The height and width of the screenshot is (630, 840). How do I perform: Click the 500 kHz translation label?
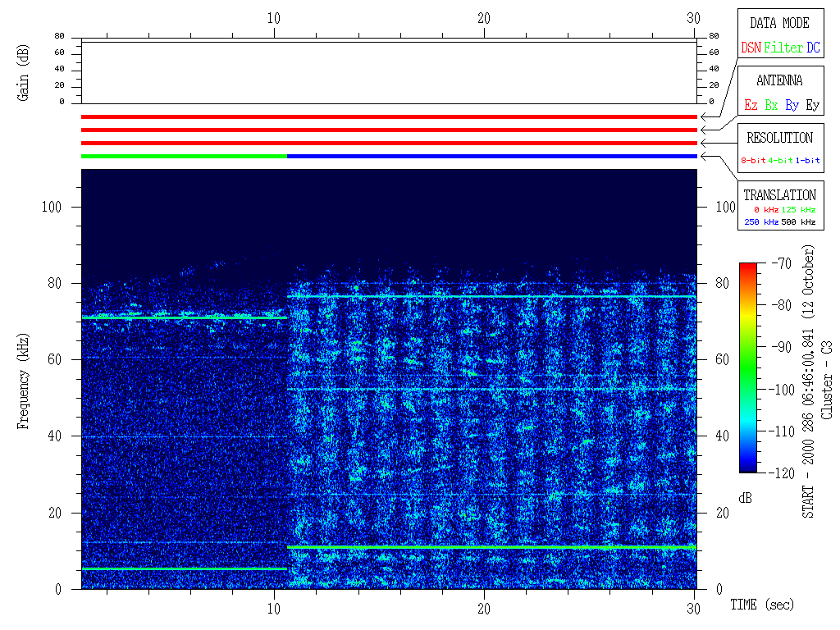click(798, 222)
